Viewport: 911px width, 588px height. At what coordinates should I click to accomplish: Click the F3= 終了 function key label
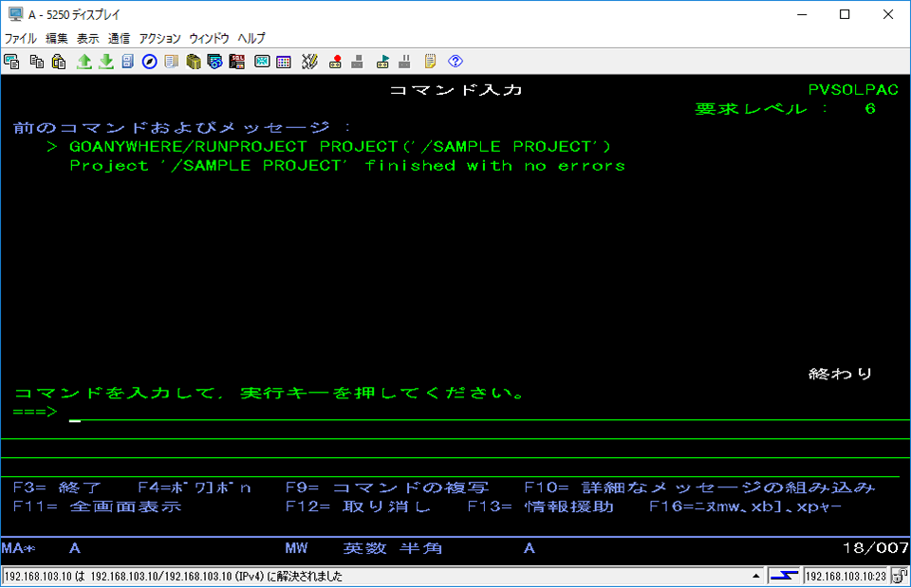(57, 487)
